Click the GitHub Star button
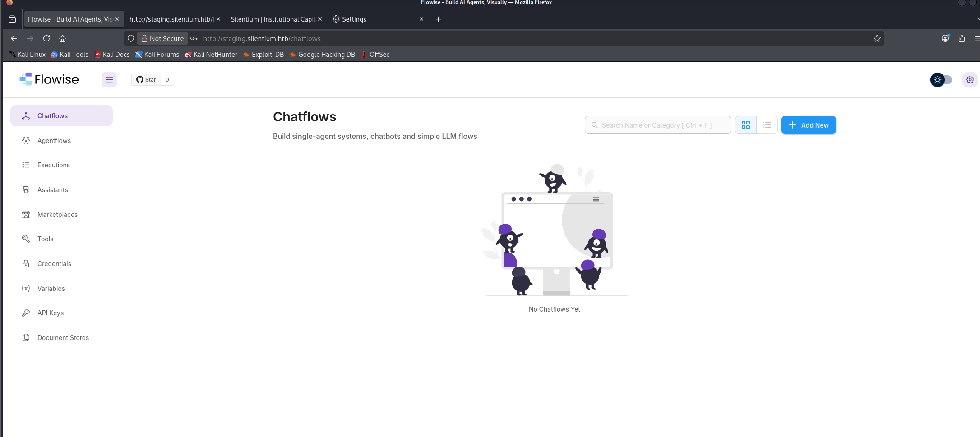Viewport: 980px width, 437px height. [x=146, y=80]
